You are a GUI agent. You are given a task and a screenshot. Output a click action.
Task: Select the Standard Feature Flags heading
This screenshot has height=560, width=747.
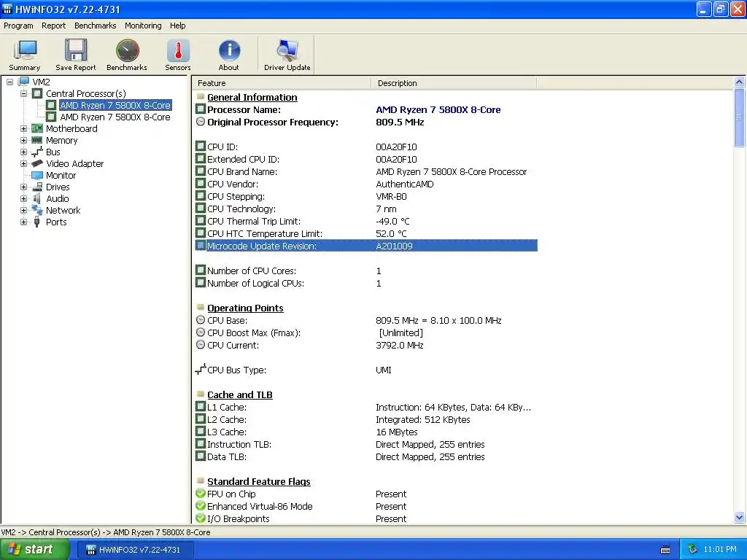pos(259,481)
